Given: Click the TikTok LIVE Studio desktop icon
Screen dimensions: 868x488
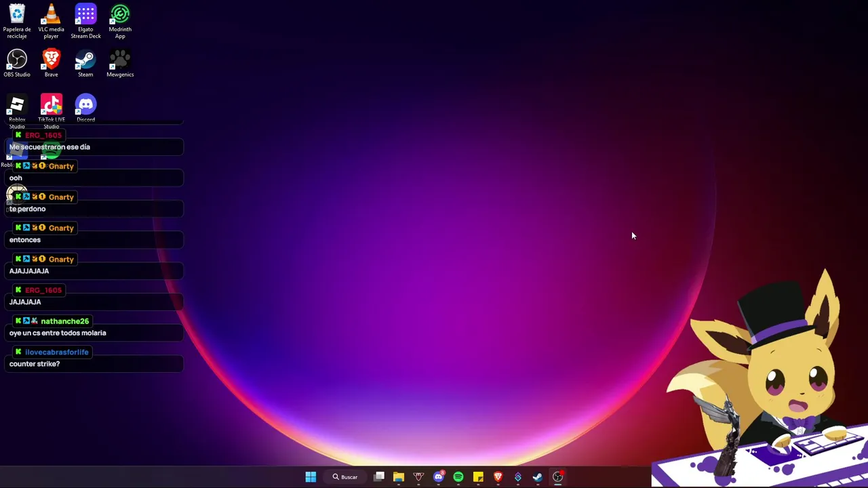Looking at the screenshot, I should coord(51,111).
